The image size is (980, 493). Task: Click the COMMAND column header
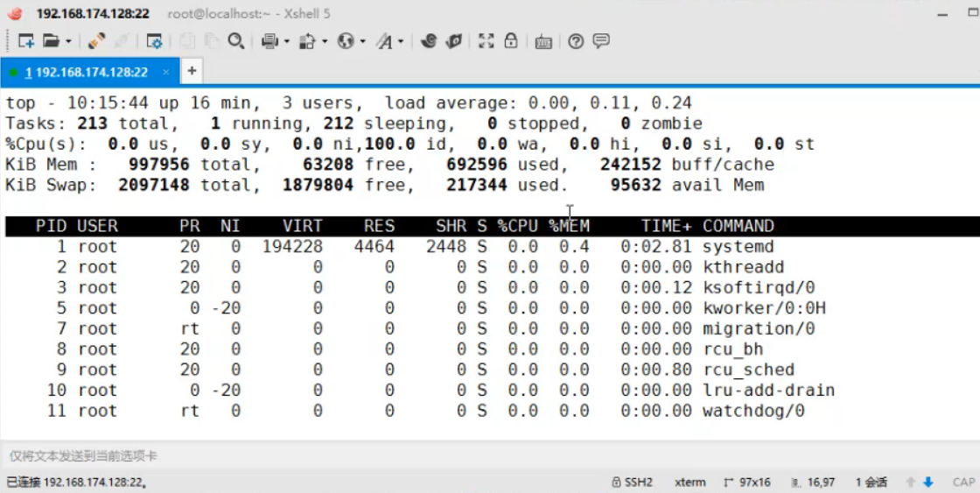coord(738,226)
